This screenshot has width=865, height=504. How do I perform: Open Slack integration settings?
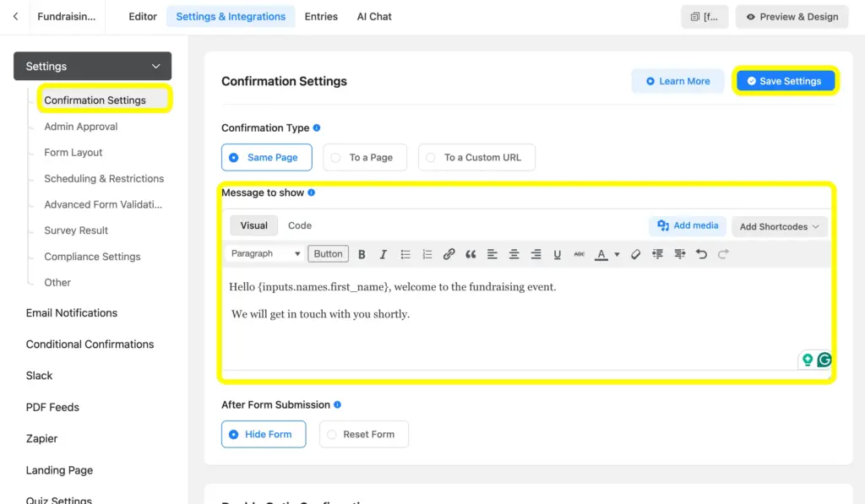[39, 376]
